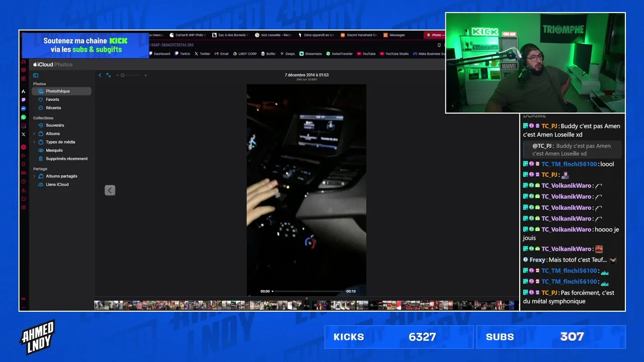Open history clock icon in browser sidebar
The width and height of the screenshot is (644, 362).
(24, 182)
